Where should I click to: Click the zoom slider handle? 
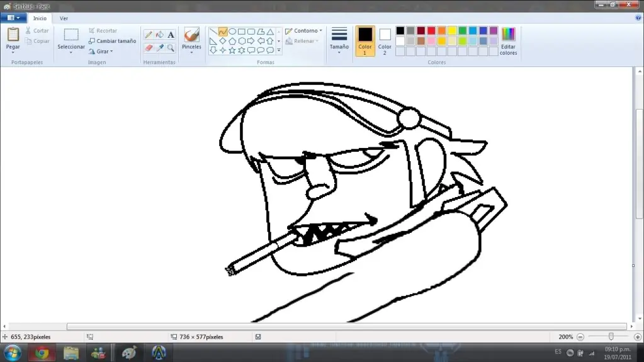(x=611, y=337)
